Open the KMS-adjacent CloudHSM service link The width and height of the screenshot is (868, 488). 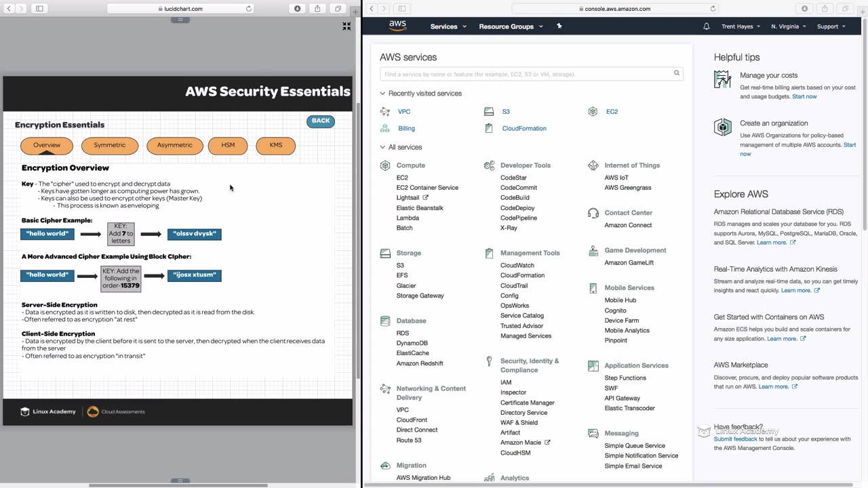[515, 453]
